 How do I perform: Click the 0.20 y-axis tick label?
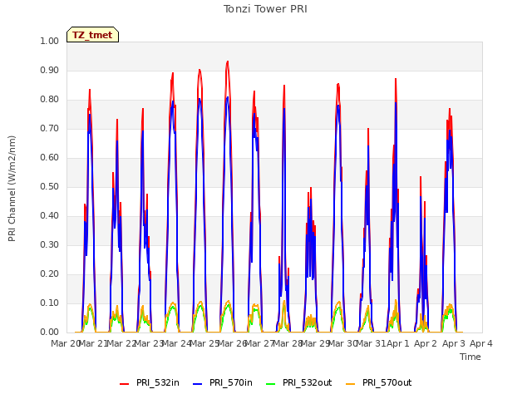50,273
